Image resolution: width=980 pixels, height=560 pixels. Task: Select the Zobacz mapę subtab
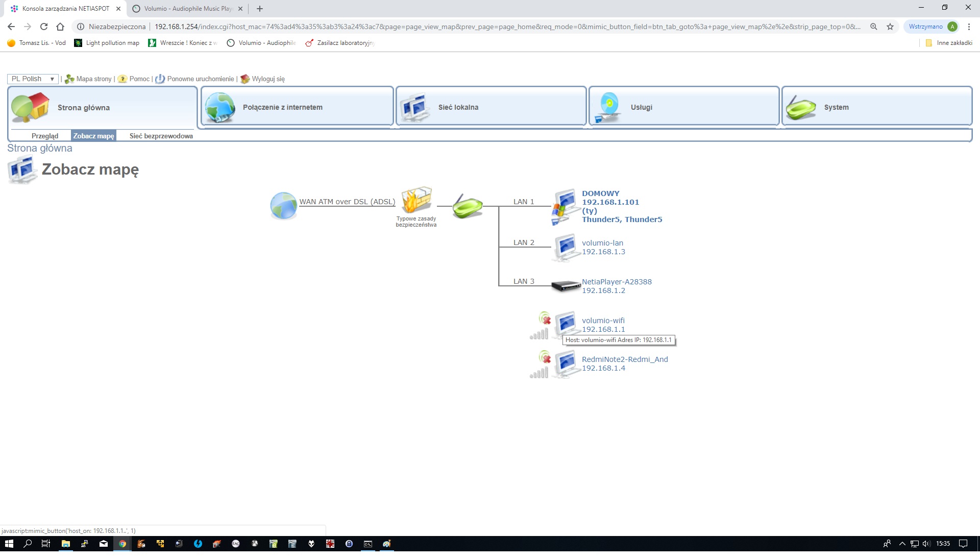point(93,136)
